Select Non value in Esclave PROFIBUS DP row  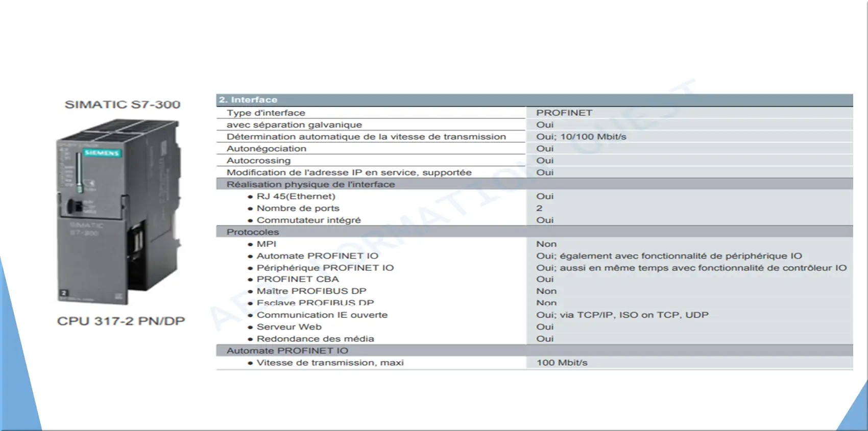tap(546, 303)
